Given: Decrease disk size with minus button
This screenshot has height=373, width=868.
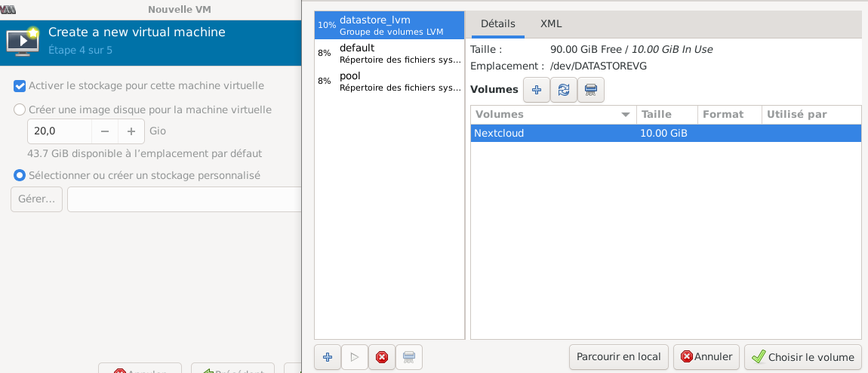Looking at the screenshot, I should (105, 131).
